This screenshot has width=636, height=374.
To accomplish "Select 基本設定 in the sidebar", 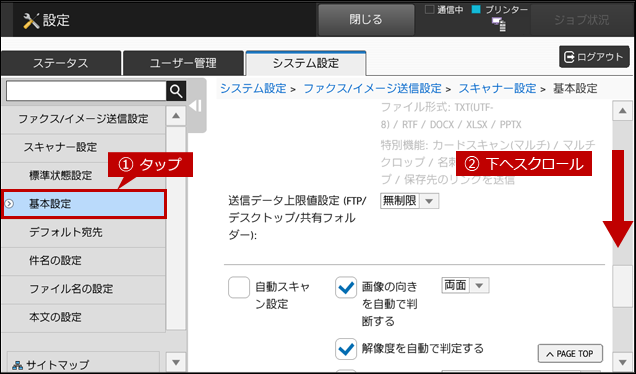I will [x=84, y=204].
